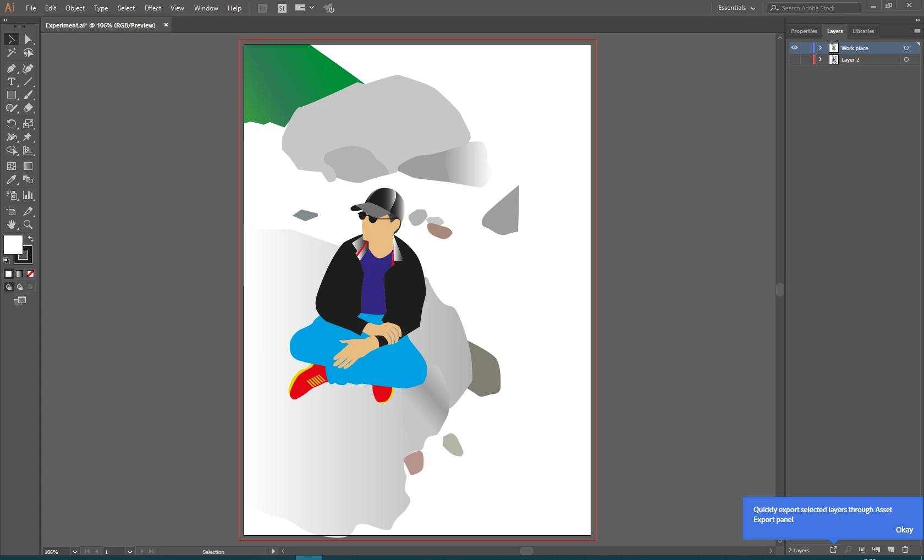
Task: Set paint type to Color
Action: pyautogui.click(x=8, y=273)
